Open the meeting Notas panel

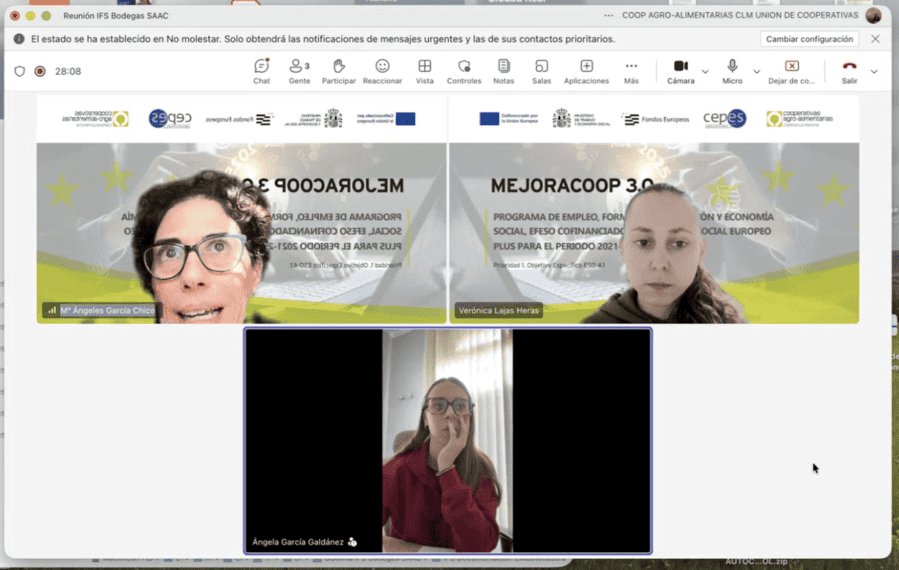[x=503, y=71]
